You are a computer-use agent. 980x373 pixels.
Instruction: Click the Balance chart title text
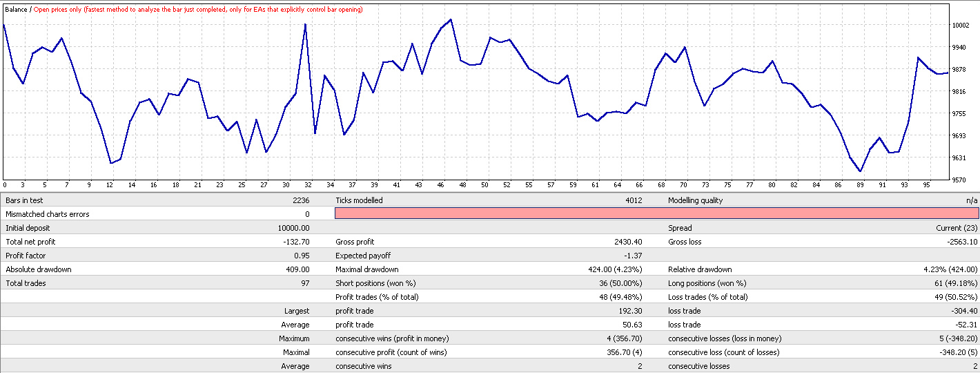pyautogui.click(x=16, y=9)
